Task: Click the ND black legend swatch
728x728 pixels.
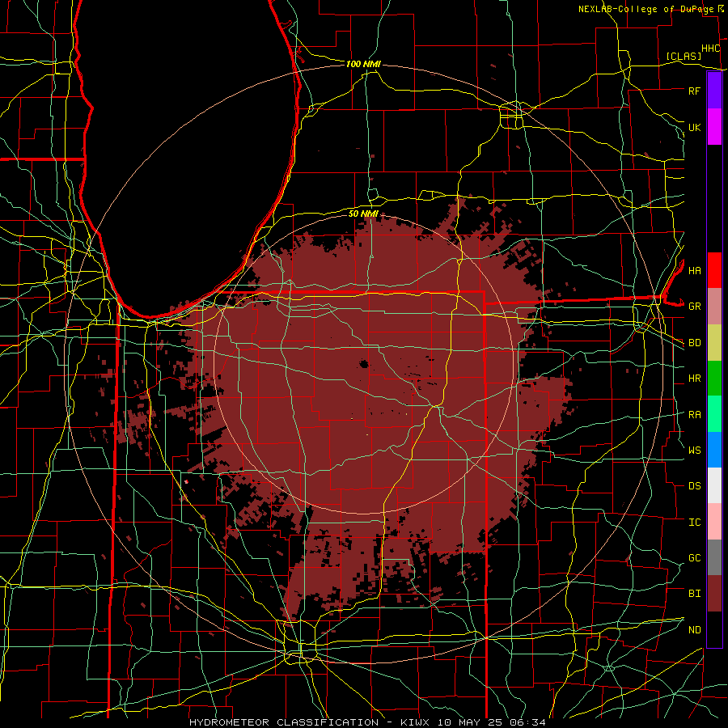Action: click(714, 629)
